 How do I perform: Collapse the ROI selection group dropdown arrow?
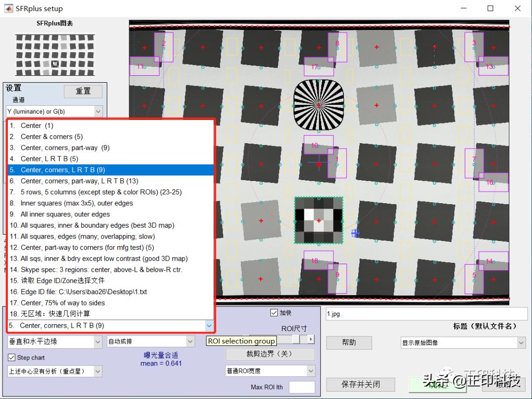point(209,326)
